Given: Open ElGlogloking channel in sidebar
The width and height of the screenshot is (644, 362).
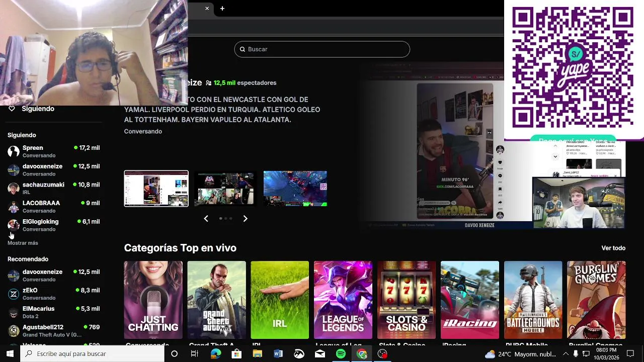Looking at the screenshot, I should tap(54, 225).
